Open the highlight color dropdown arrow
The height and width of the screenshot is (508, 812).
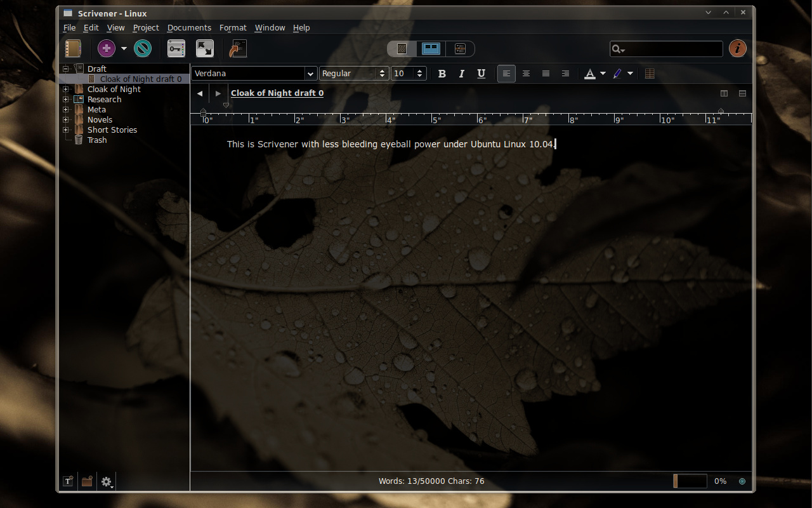click(x=630, y=74)
